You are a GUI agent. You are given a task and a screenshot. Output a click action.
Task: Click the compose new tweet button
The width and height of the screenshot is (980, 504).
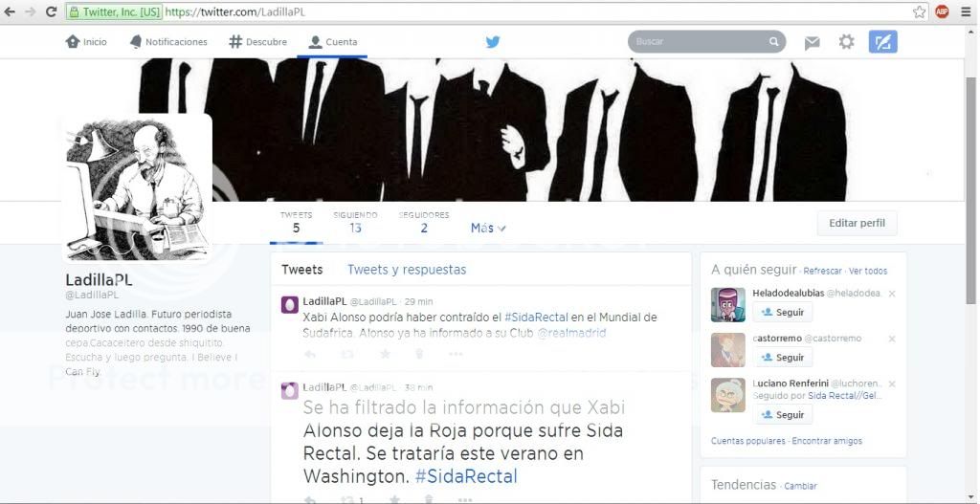[882, 42]
